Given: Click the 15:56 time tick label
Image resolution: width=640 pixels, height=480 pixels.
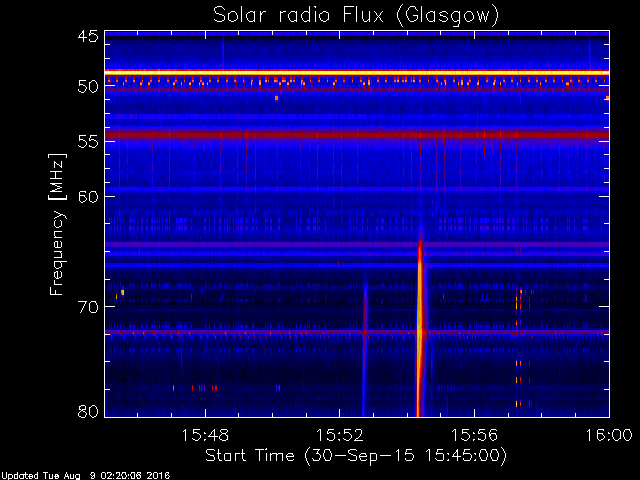Looking at the screenshot, I should coord(474,435).
